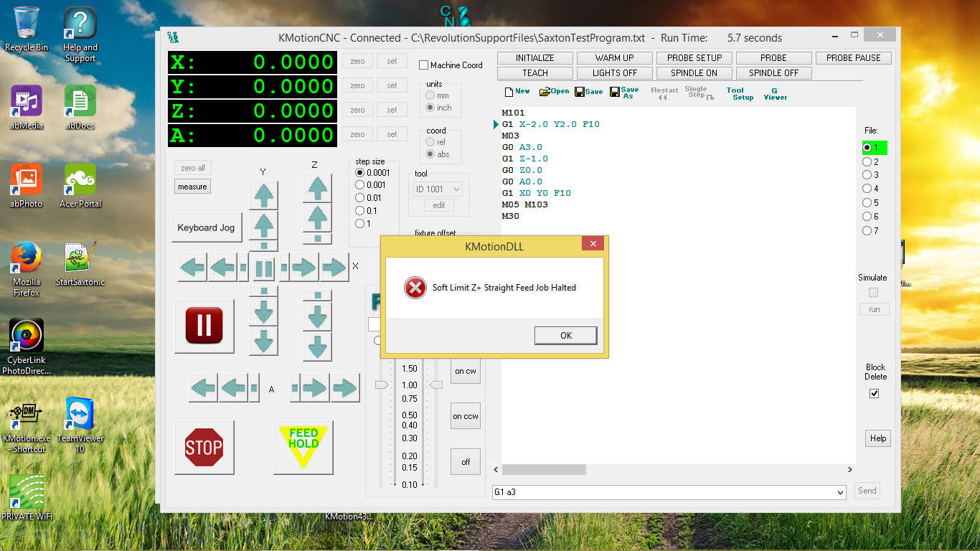This screenshot has width=980, height=551.
Task: Open a G-code file with Open icon
Action: point(554,92)
